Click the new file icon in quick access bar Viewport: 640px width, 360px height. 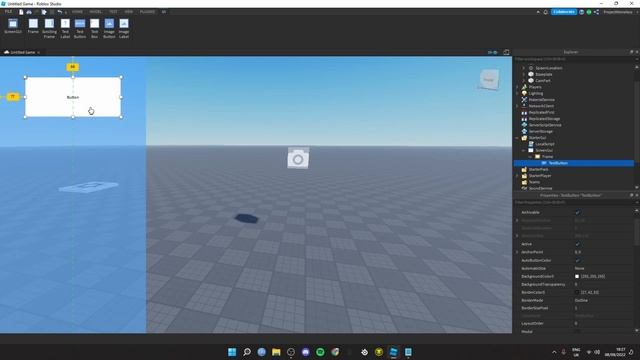tap(21, 12)
